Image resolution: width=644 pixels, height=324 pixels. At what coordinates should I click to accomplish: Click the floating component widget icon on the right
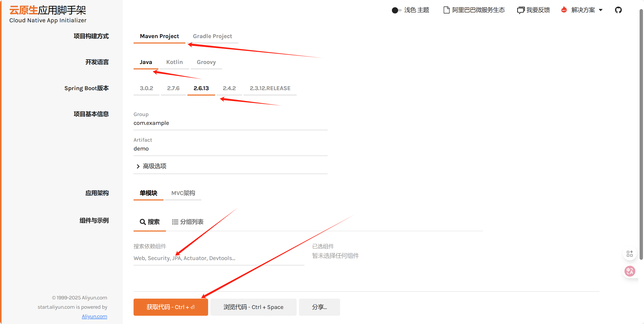[x=630, y=254]
